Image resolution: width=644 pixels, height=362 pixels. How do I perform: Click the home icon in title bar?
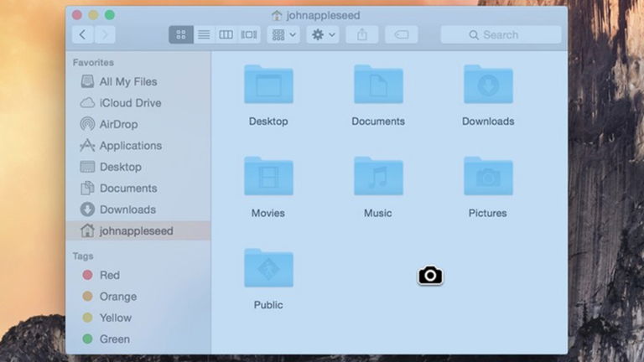[277, 16]
